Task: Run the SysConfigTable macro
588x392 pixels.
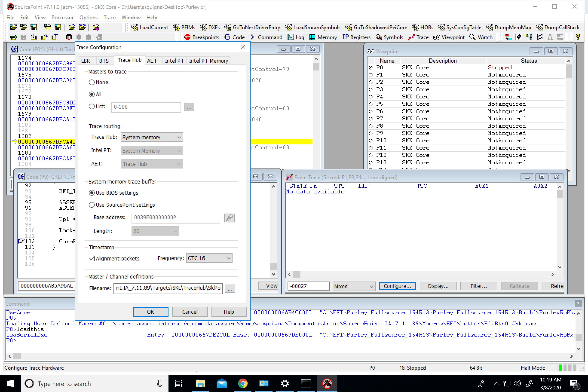Action: click(x=459, y=27)
